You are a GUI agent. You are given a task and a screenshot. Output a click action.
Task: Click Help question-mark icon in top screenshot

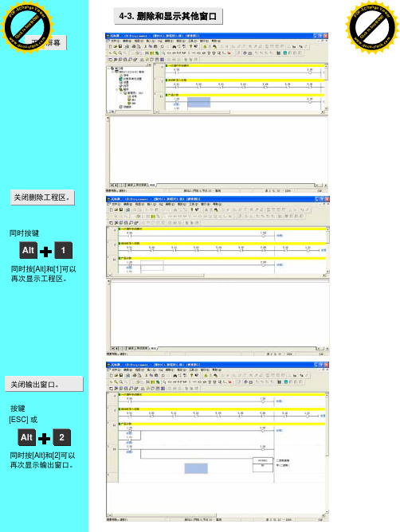(x=190, y=46)
